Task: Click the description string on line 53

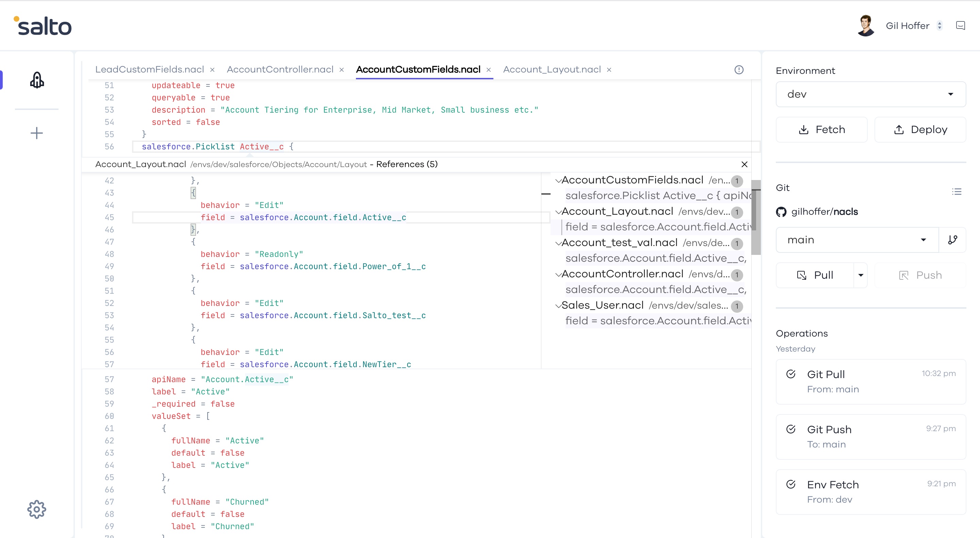Action: pos(379,110)
